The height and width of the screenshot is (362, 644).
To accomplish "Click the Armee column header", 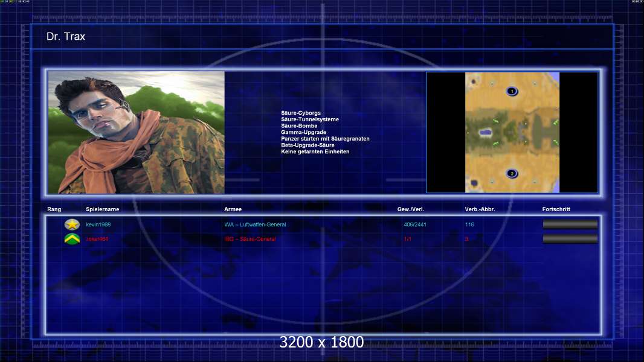I will point(233,209).
